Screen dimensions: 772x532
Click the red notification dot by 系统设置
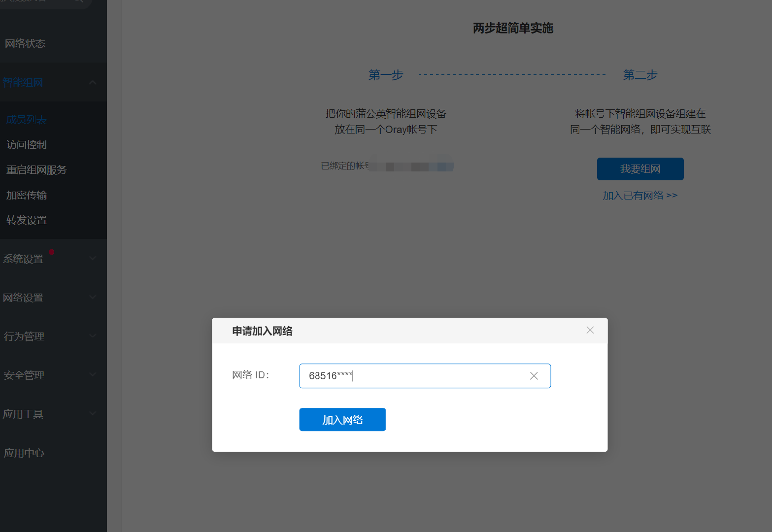coord(52,252)
